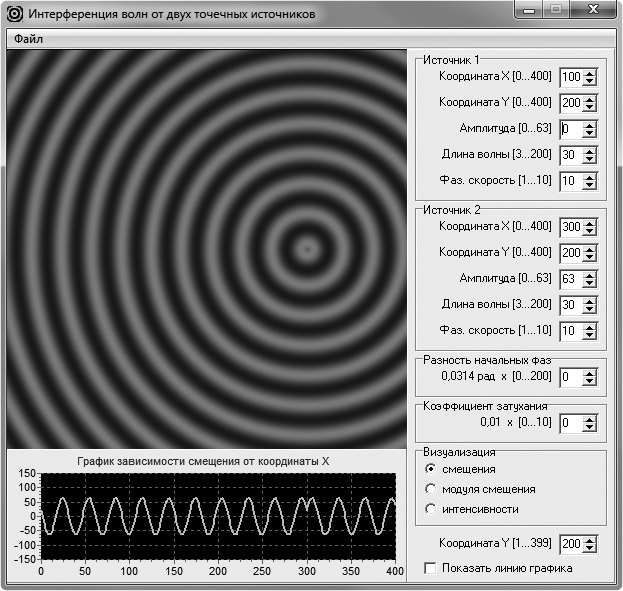Decrease Источник 2 Длина волны value

(x=590, y=310)
